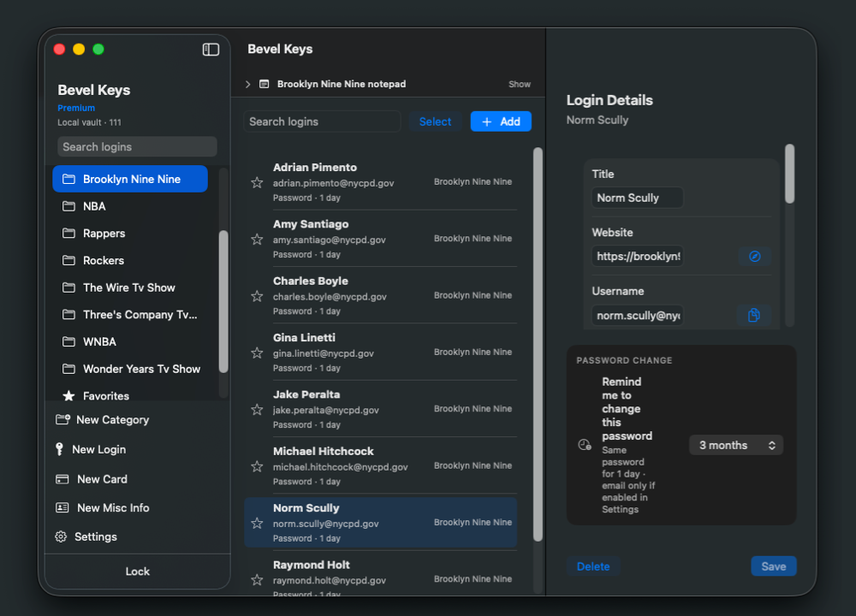Viewport: 856px width, 616px height.
Task: Star the Charles Boyle login
Action: (257, 296)
